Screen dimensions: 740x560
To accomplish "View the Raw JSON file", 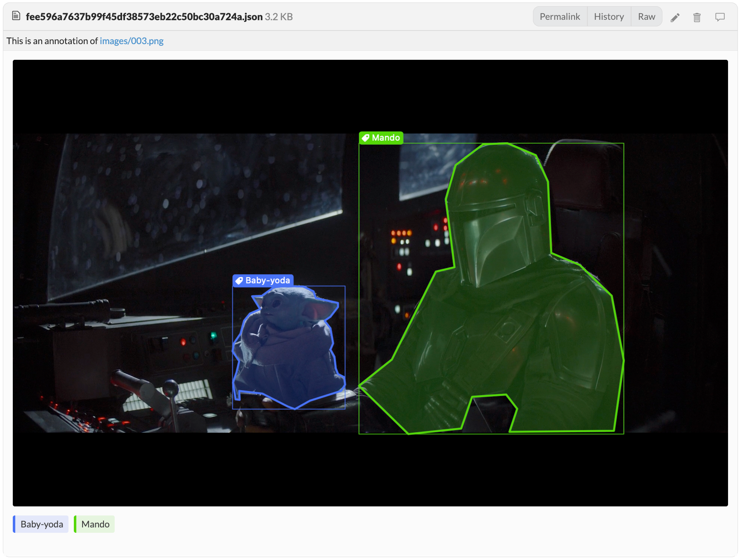I will pos(646,16).
